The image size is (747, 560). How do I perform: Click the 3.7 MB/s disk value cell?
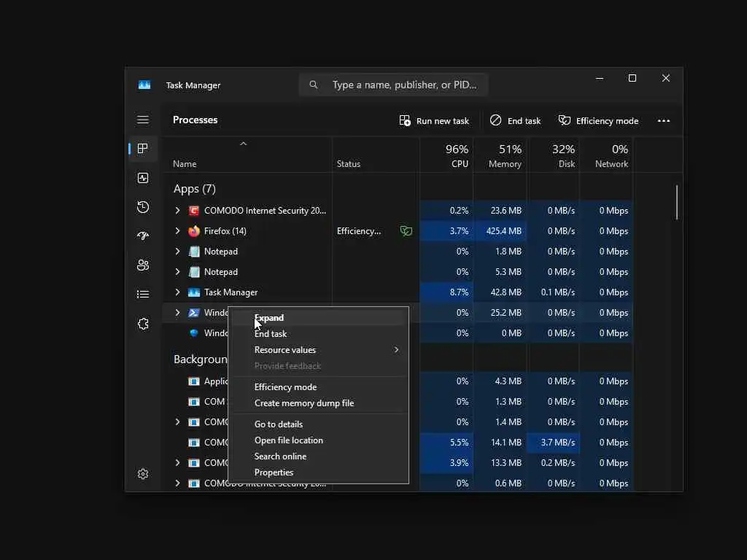[553, 443]
